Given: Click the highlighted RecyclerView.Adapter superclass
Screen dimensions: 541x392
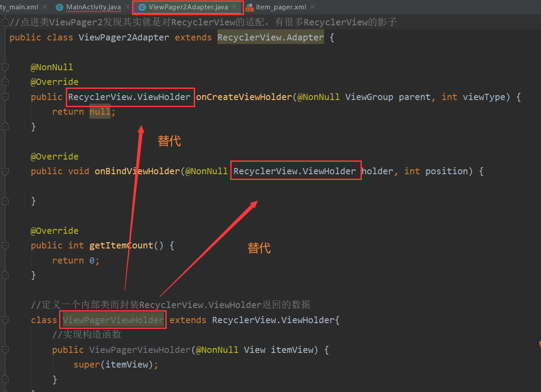Looking at the screenshot, I should click(x=271, y=37).
